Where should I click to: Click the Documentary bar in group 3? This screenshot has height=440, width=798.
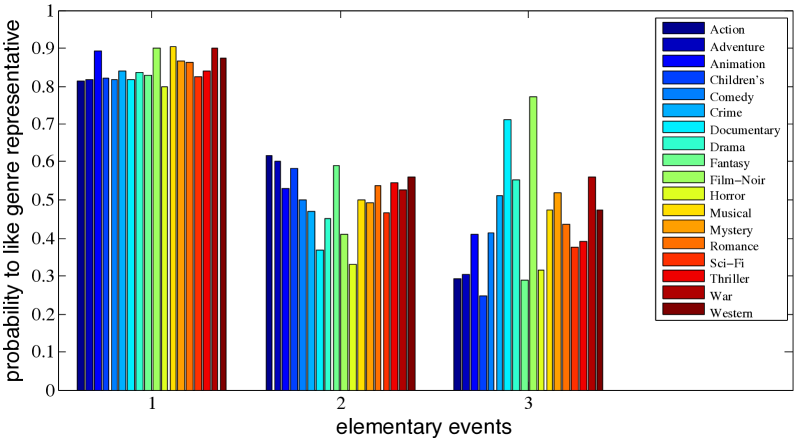click(x=507, y=255)
